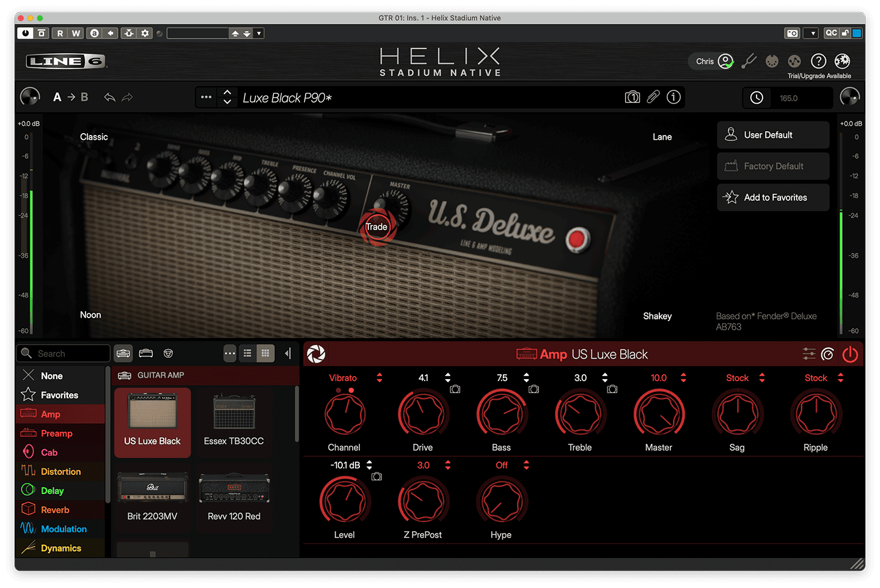Click the Level knob
Screen dimensions: 880x588
tap(345, 501)
